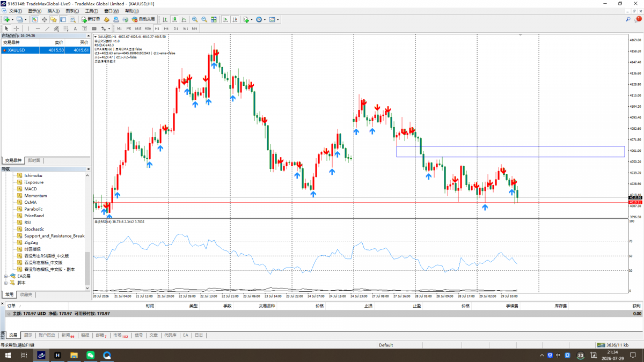Screen dimensions: 644x362
Task: Open the 图表(C) menu
Action: click(x=72, y=11)
